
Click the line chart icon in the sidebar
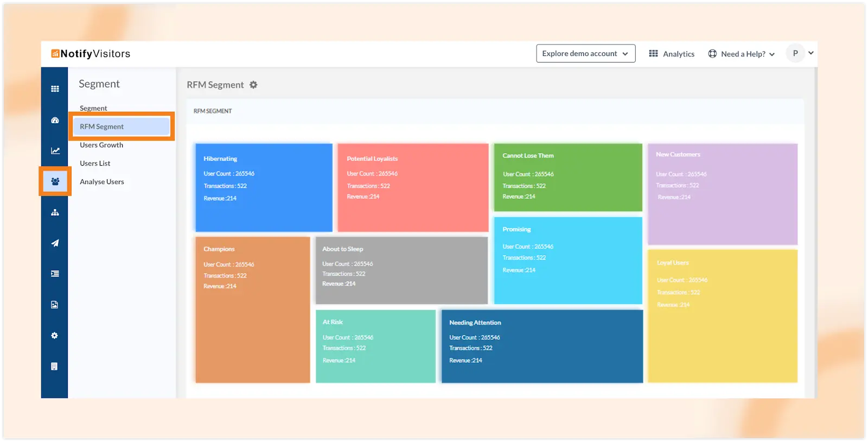pos(55,151)
